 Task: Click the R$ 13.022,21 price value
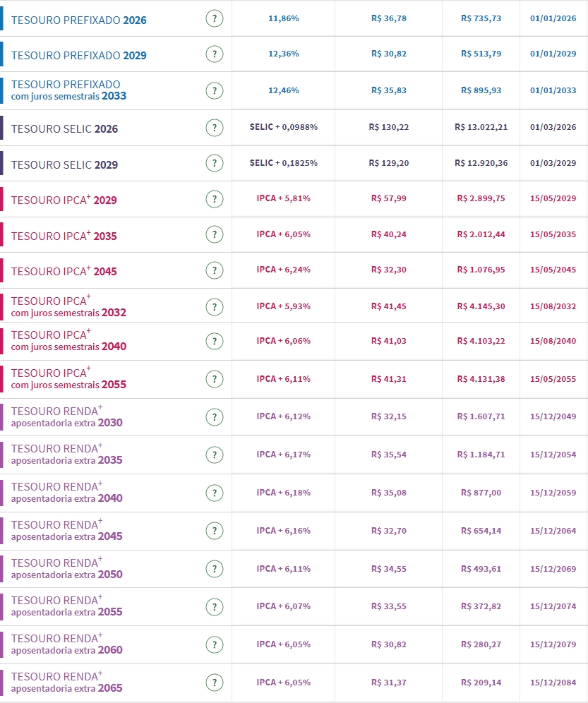[x=481, y=128]
